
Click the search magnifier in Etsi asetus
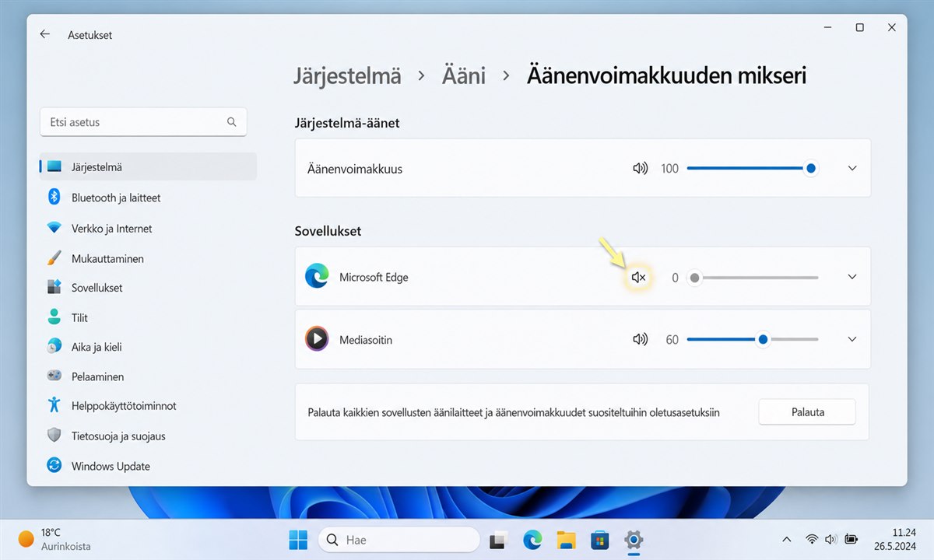coord(231,122)
